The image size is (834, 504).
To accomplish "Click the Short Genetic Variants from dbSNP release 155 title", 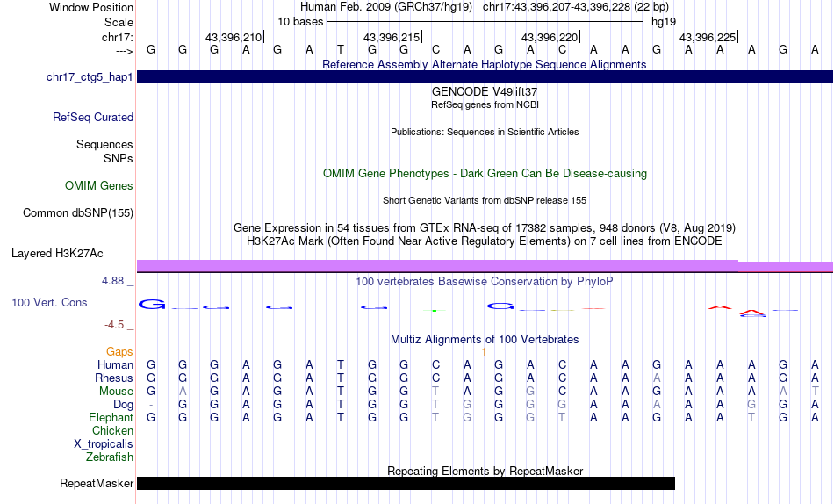I will pos(485,201).
